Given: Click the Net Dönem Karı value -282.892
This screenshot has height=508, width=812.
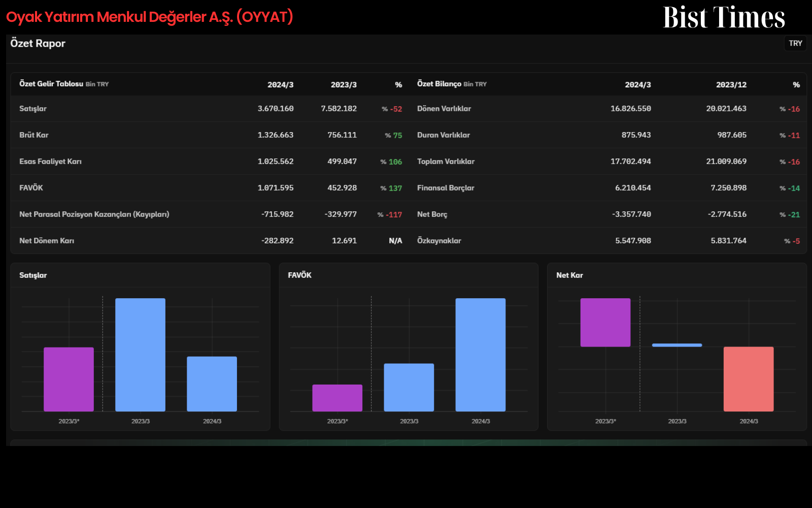Looking at the screenshot, I should pos(278,241).
